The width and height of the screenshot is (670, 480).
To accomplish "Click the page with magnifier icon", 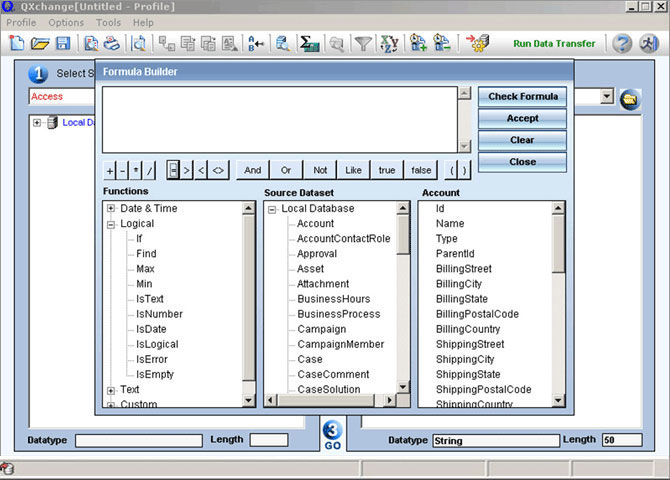I will tap(138, 43).
